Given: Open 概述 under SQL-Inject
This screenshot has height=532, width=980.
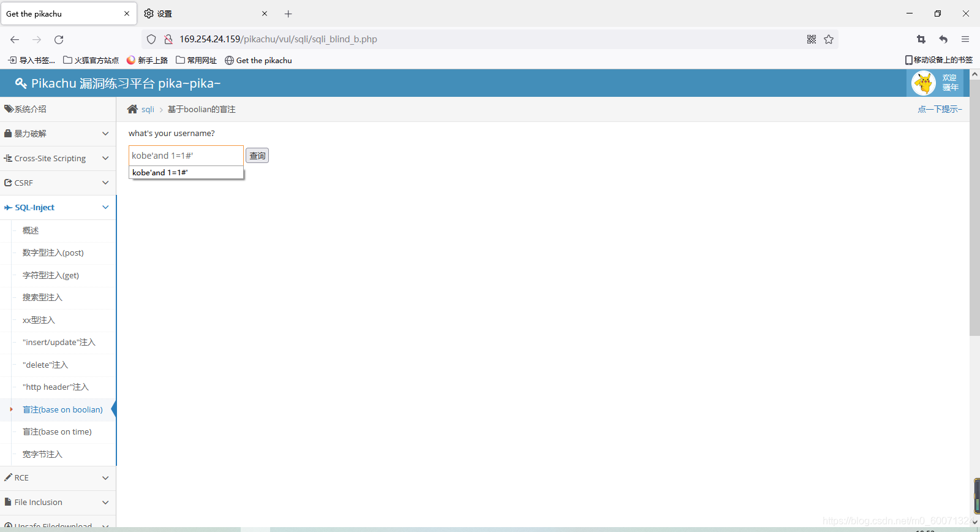Looking at the screenshot, I should click(31, 230).
